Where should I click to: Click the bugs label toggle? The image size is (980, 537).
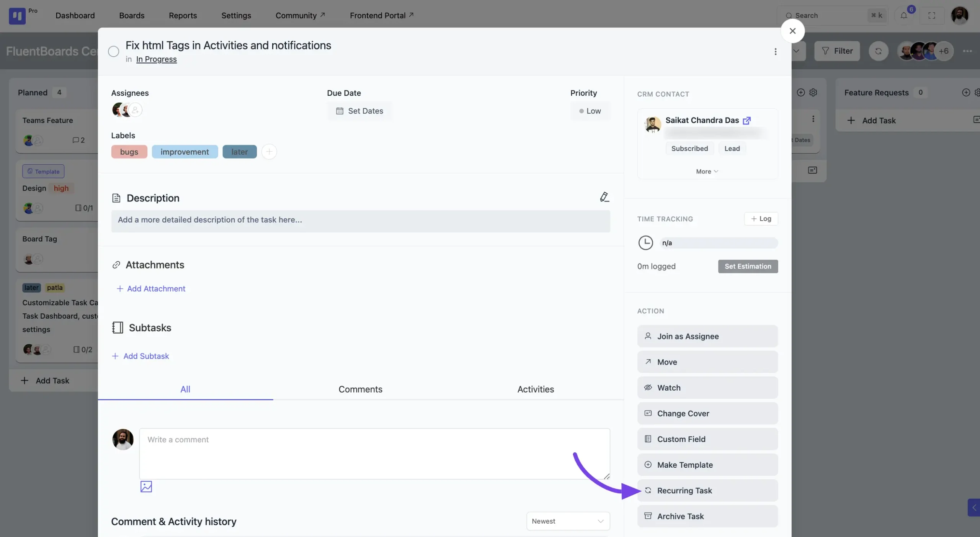tap(129, 151)
